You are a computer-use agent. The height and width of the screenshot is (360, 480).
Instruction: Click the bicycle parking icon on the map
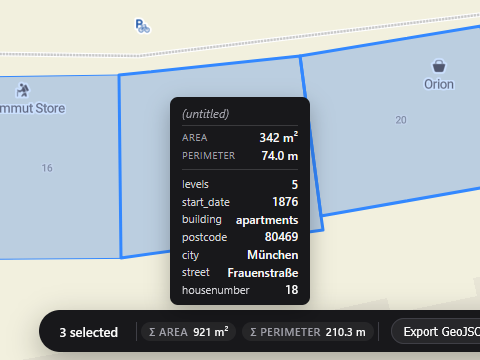point(143,26)
